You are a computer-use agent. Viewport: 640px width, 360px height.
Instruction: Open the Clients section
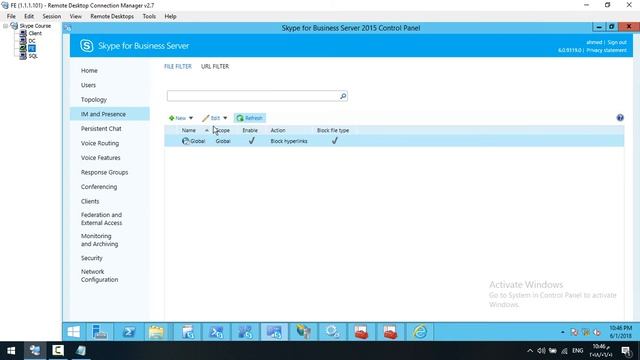click(x=90, y=201)
